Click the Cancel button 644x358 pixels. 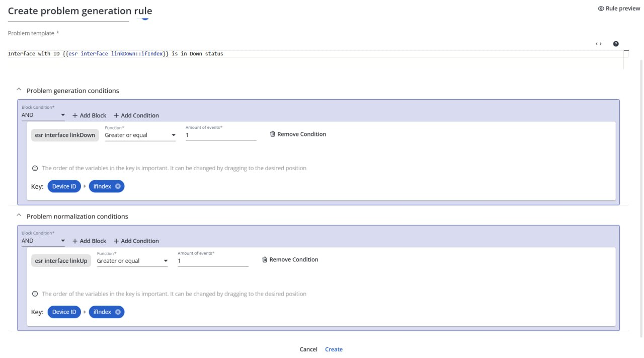point(308,349)
